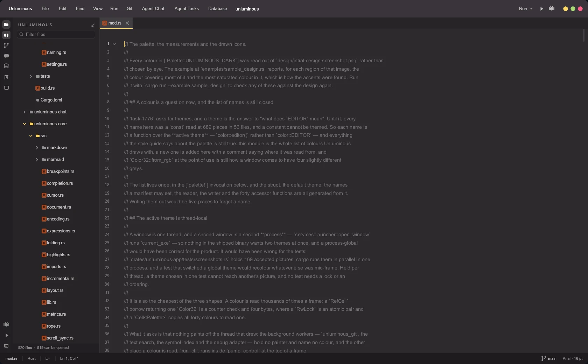Close the mod.rs tab
Screen dimensions: 588x364
127,23
